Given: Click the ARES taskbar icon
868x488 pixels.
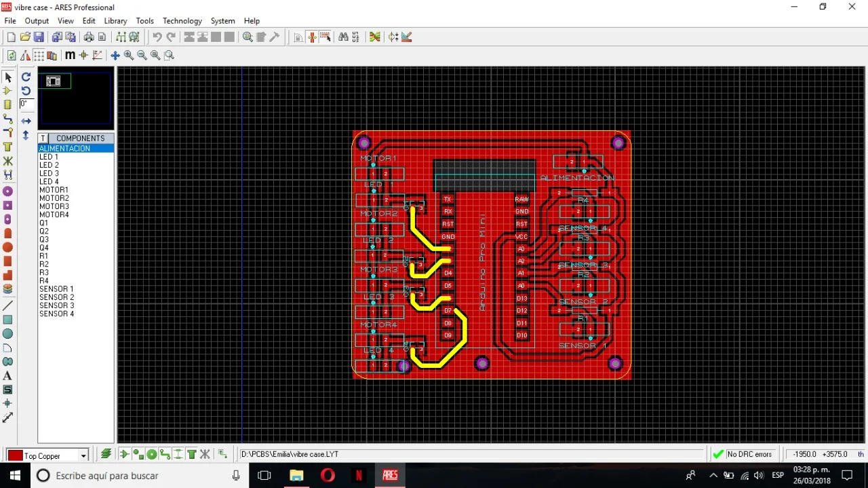Looking at the screenshot, I should (390, 475).
